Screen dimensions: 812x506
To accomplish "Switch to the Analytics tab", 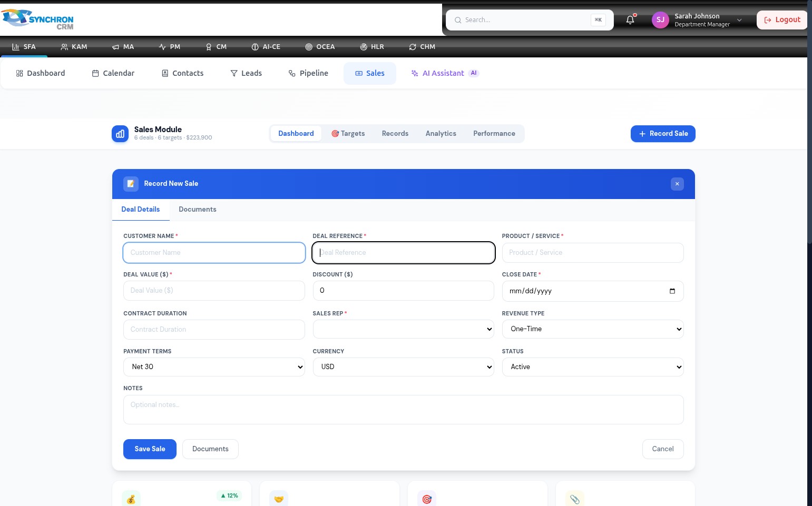I will [441, 134].
